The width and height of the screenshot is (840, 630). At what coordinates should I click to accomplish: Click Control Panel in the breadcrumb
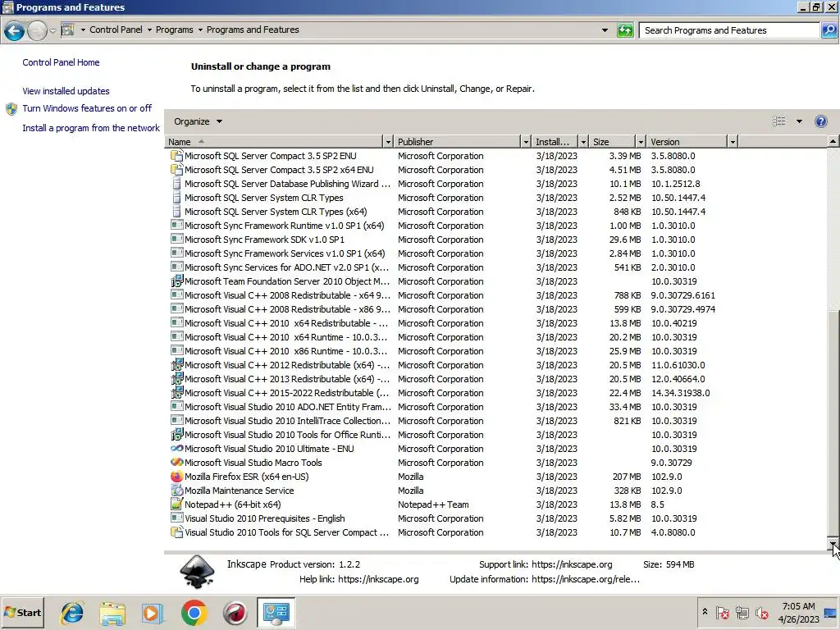(116, 30)
